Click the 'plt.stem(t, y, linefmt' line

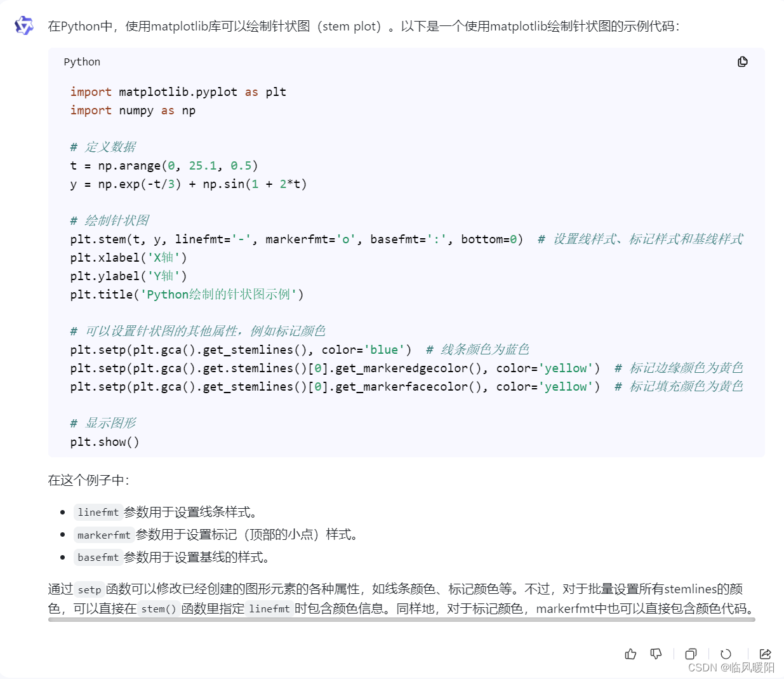406,239
